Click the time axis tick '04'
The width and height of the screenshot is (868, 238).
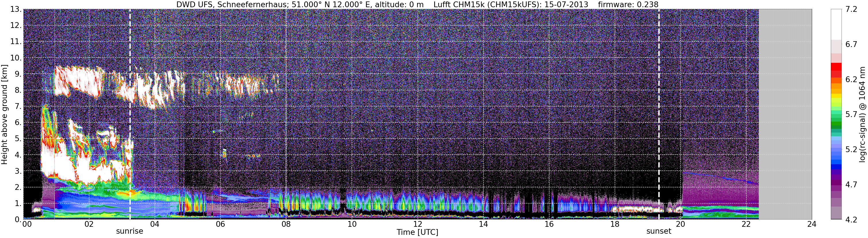click(155, 224)
